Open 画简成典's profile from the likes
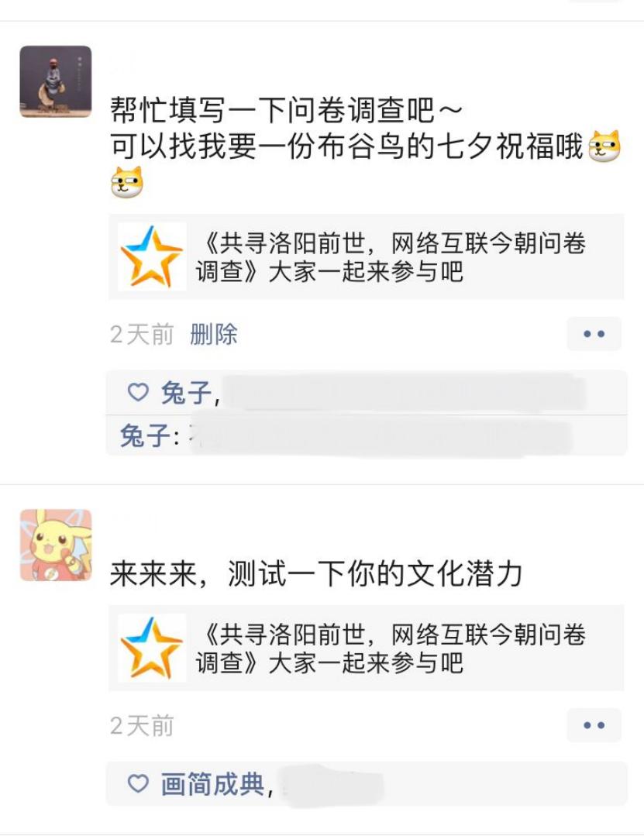 (212, 784)
